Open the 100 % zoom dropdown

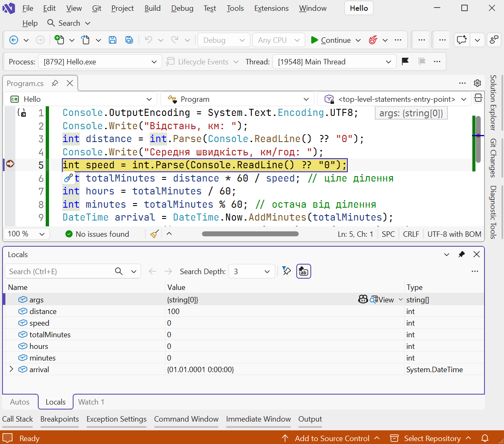coord(27,234)
